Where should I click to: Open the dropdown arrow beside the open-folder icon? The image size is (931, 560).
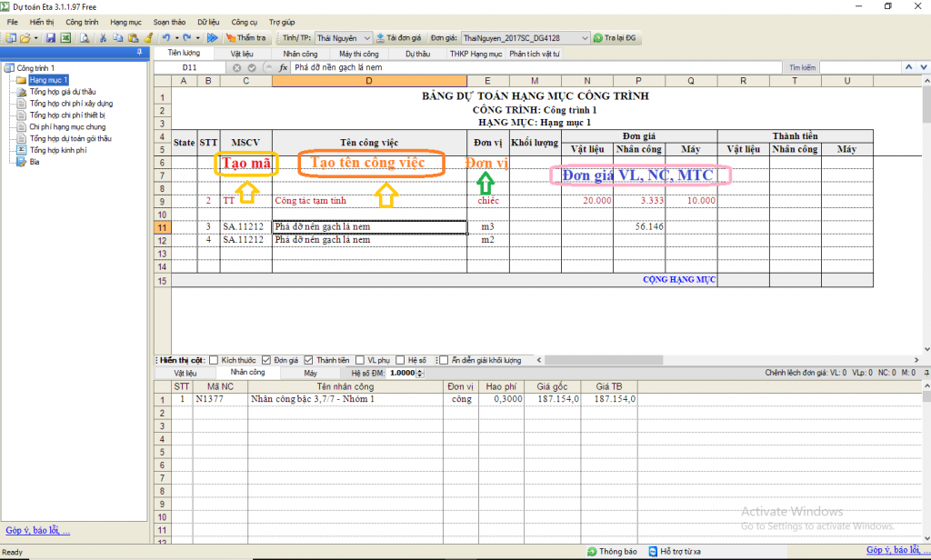click(x=35, y=38)
